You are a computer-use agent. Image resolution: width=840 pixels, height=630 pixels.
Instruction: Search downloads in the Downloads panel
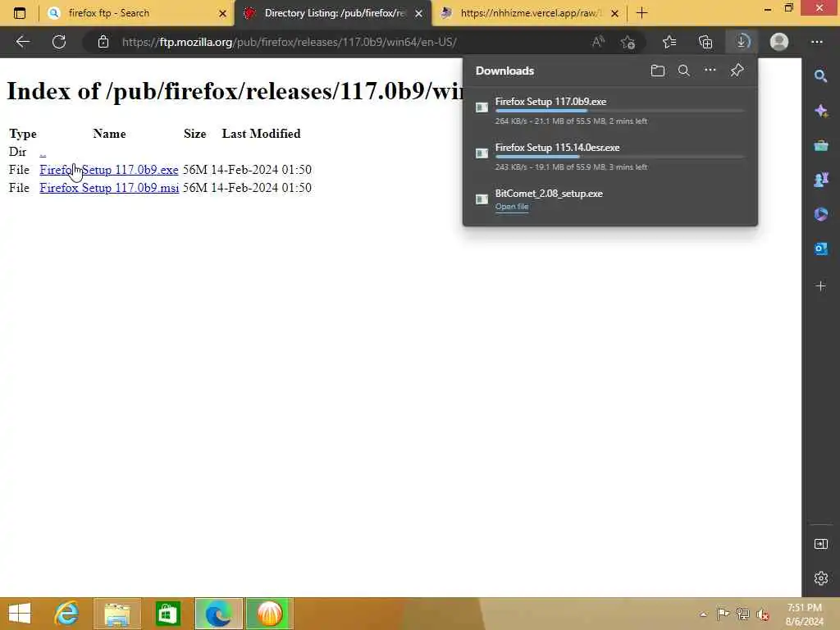tap(684, 71)
